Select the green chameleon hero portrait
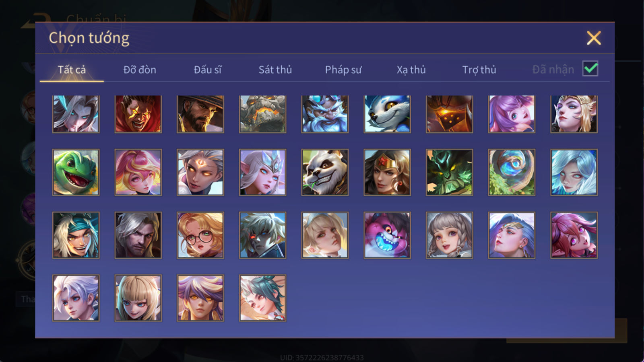644x362 pixels. (x=76, y=173)
